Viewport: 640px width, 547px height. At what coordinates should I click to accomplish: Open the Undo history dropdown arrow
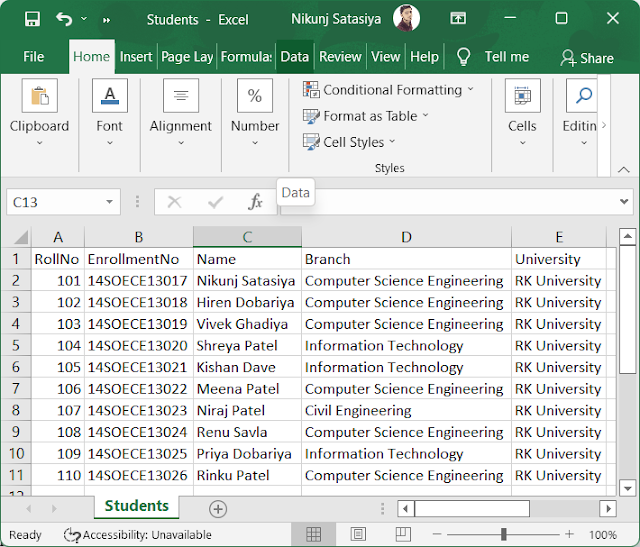(x=84, y=19)
